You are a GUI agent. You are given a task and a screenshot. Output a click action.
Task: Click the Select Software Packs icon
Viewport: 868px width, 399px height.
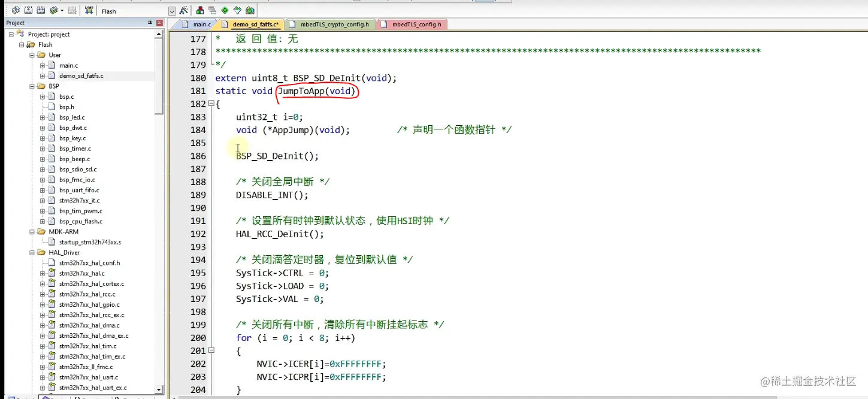(x=237, y=10)
